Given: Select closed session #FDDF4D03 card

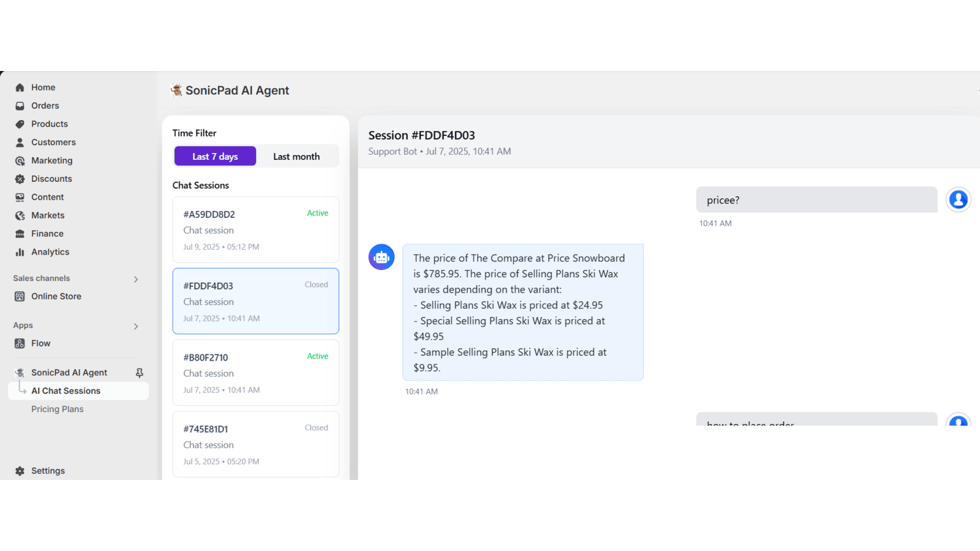Looking at the screenshot, I should point(255,301).
